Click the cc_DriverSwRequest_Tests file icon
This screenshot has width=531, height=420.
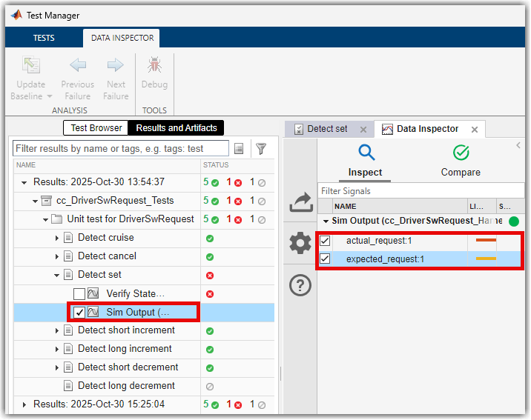(x=46, y=201)
